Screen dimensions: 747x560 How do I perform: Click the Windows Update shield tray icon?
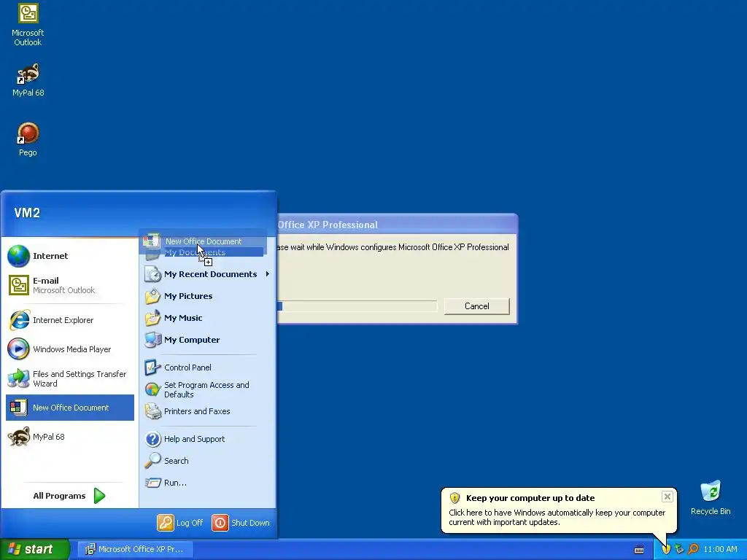coord(666,549)
